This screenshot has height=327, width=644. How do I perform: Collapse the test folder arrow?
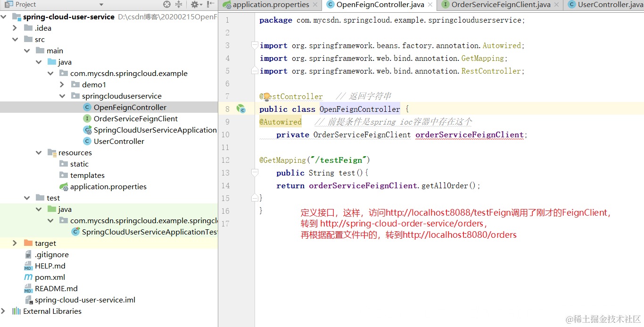pyautogui.click(x=27, y=198)
